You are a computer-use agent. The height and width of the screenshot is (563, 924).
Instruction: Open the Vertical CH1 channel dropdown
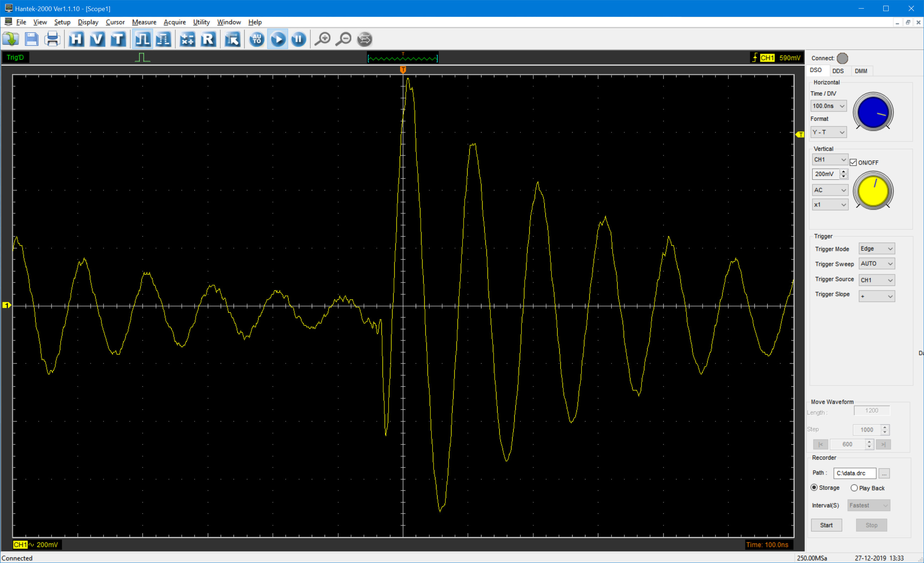tap(830, 159)
